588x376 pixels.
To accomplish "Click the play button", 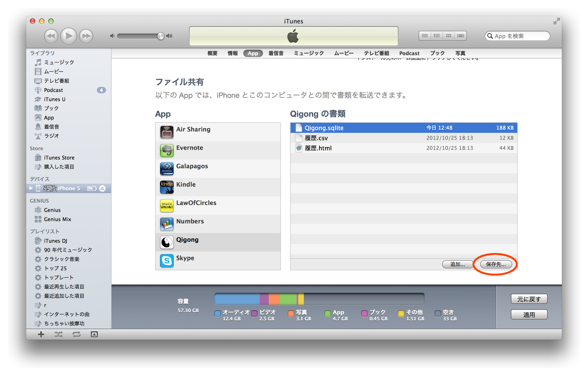I will tap(69, 36).
